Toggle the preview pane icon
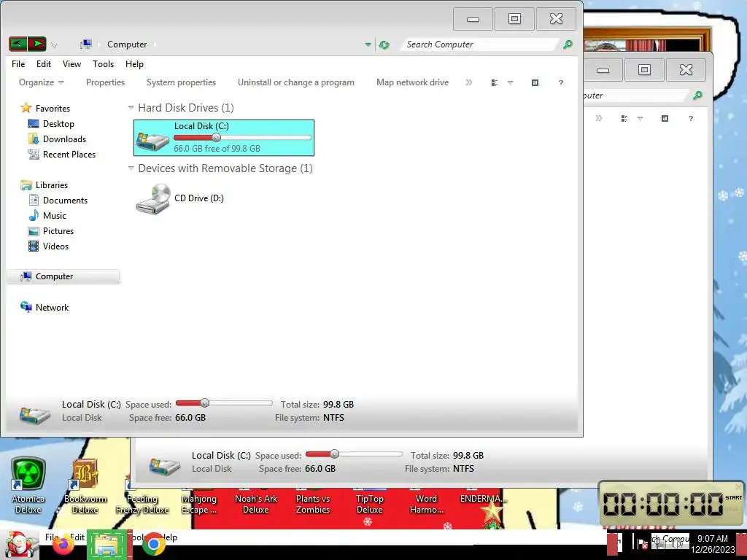The height and width of the screenshot is (560, 747). point(535,83)
